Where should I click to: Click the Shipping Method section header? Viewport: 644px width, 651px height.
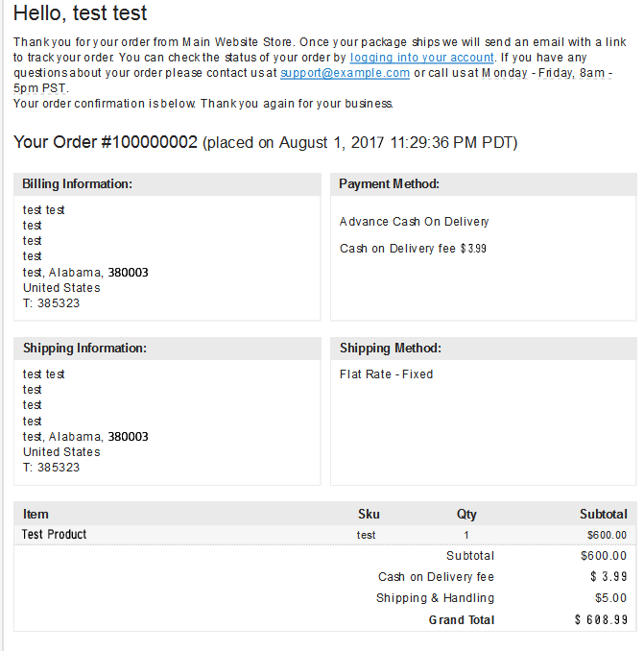[x=390, y=349]
